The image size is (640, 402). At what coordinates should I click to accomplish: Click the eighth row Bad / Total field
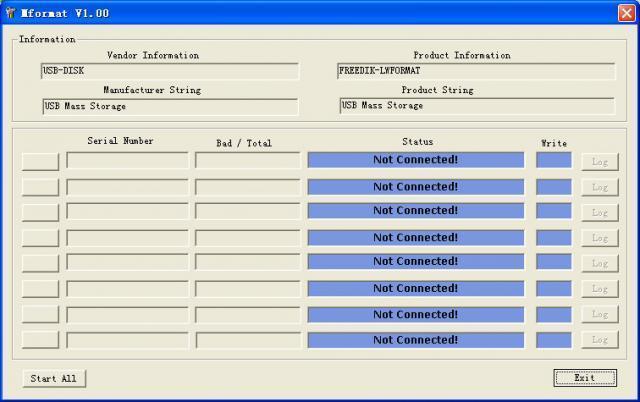pyautogui.click(x=248, y=340)
